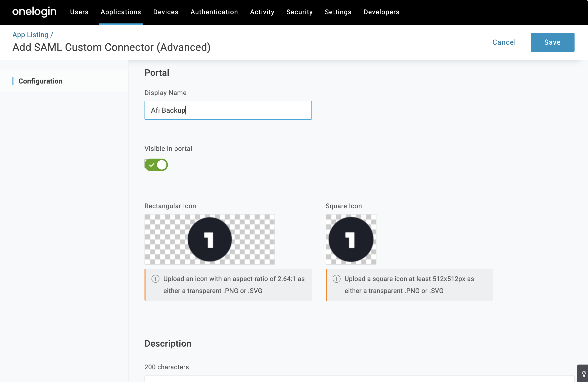Viewport: 588px width, 382px height.
Task: Open the Settings menu
Action: 338,12
